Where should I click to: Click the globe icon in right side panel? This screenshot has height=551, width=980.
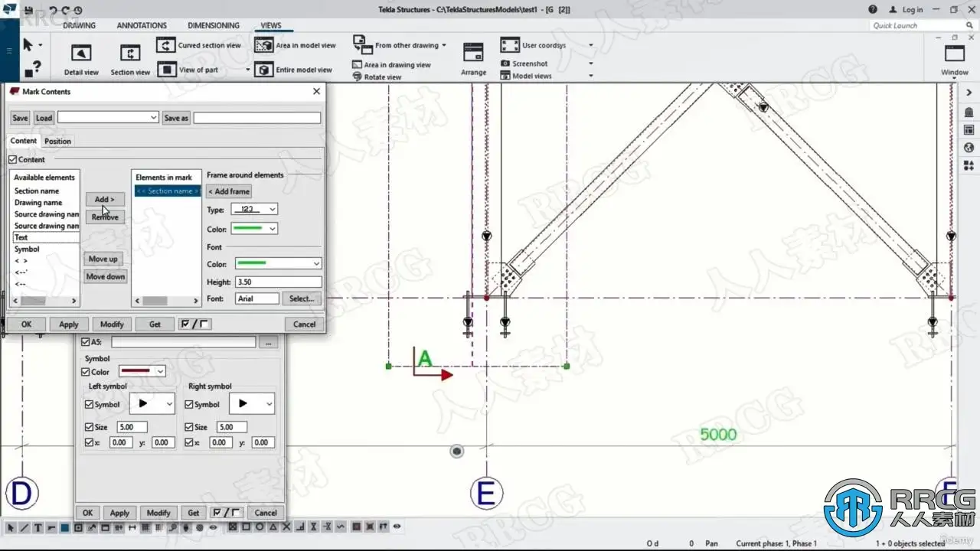click(x=969, y=148)
